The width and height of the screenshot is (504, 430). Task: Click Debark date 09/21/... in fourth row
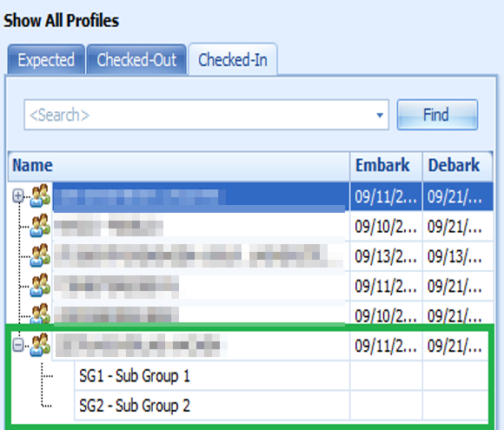(x=458, y=286)
